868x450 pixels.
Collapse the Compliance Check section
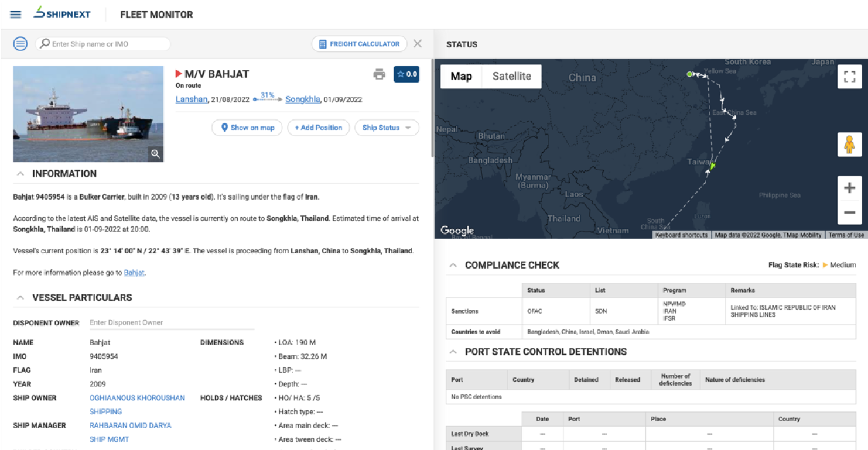453,265
